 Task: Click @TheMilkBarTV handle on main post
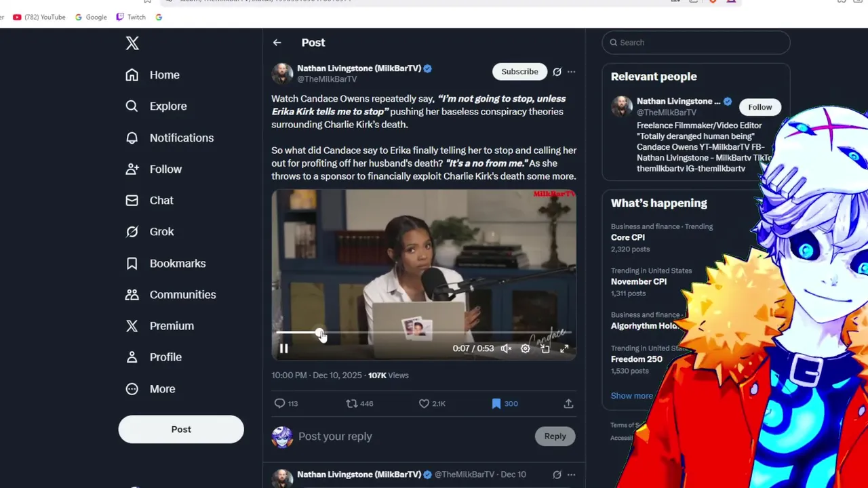click(327, 79)
